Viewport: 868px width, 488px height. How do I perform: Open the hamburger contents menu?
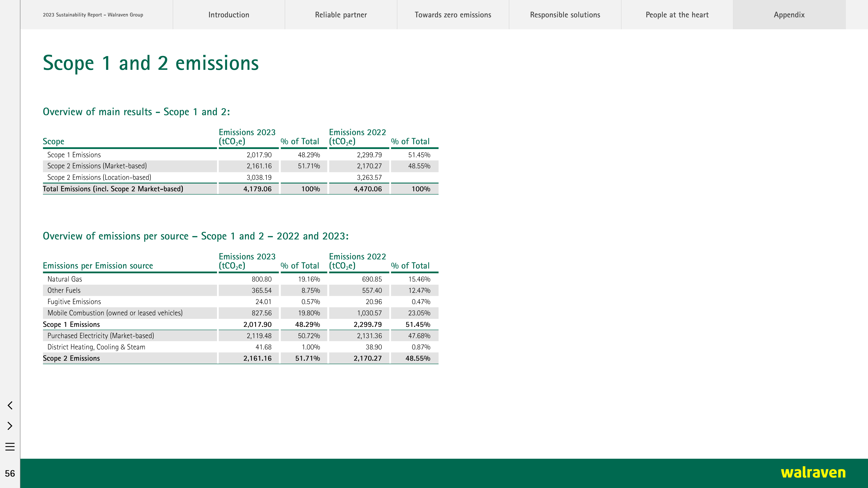[x=10, y=447]
